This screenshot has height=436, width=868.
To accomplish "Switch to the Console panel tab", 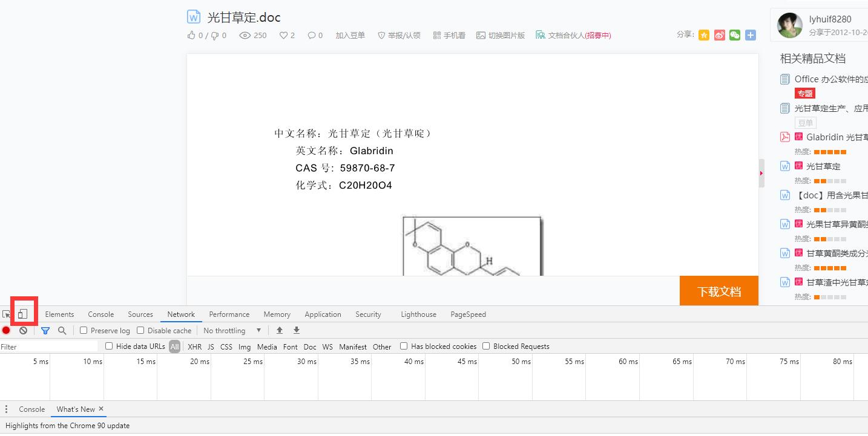I will coord(100,314).
